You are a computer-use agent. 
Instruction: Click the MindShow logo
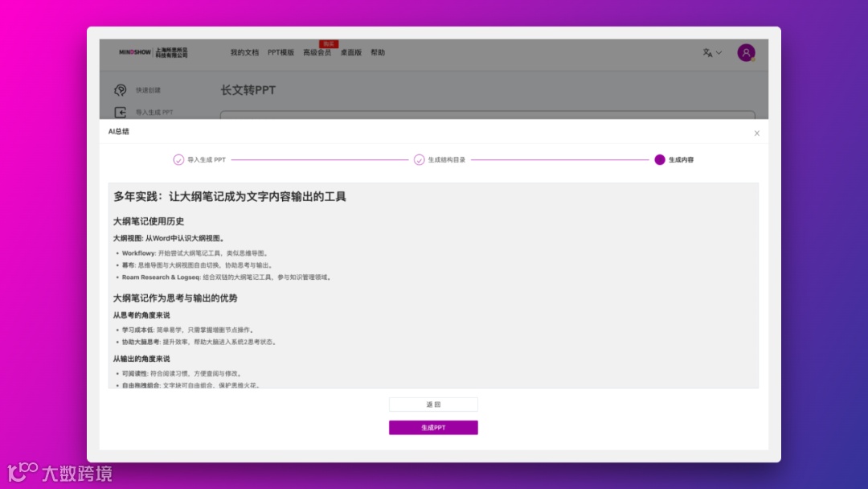pos(154,52)
